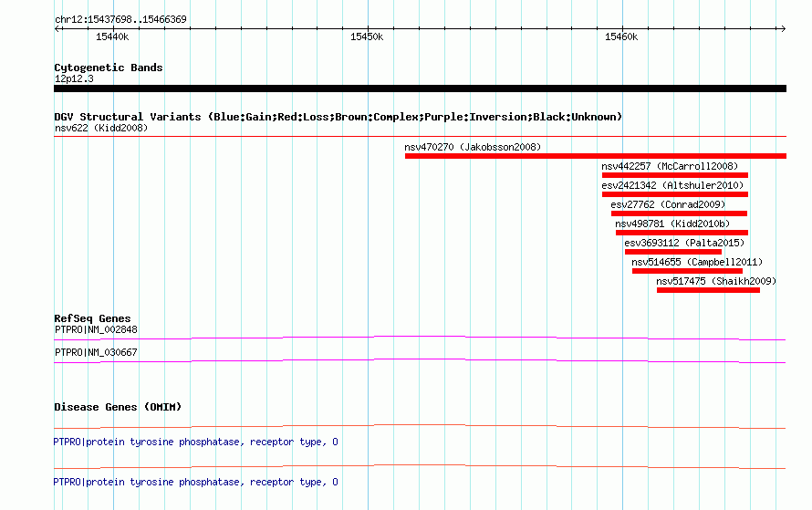Click the 15460k ruler tick label
Viewport: 812px width, 510px height.
pos(621,36)
